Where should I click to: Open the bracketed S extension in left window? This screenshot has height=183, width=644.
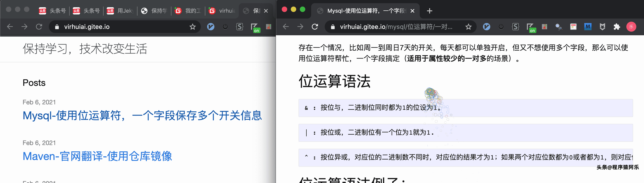239,27
